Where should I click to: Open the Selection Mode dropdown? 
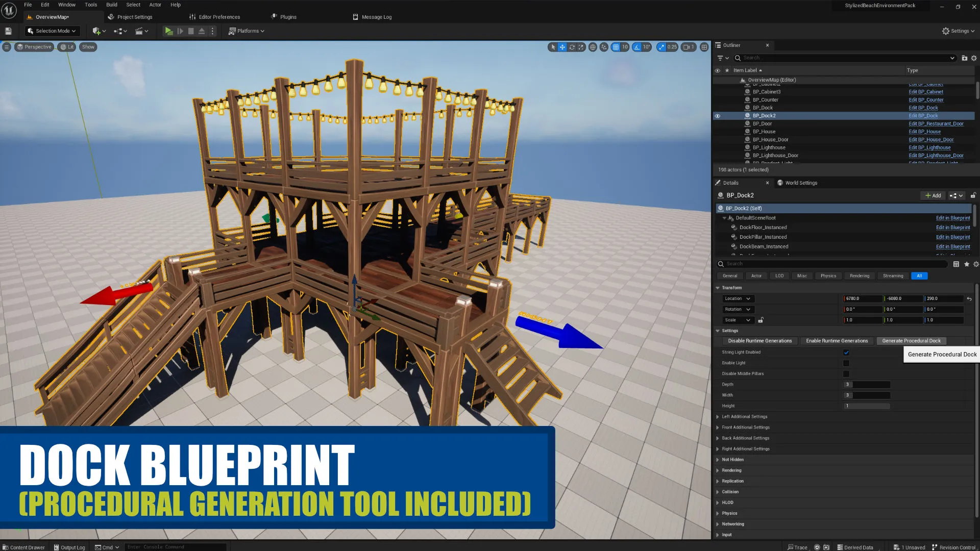pos(52,31)
